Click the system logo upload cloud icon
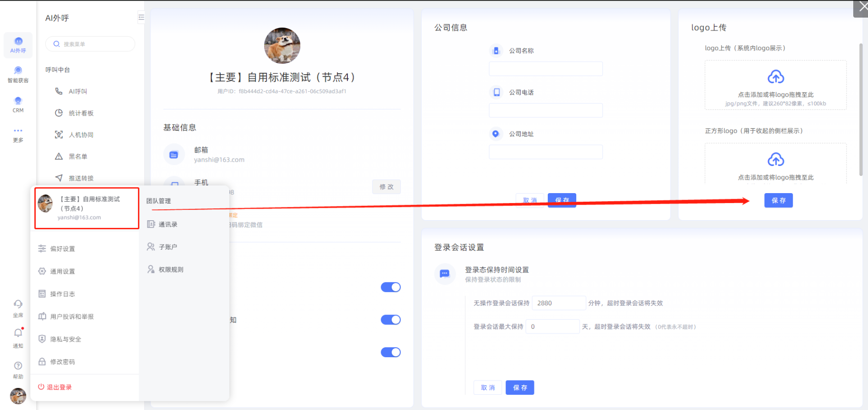Viewport: 868px width, 410px height. click(x=776, y=77)
